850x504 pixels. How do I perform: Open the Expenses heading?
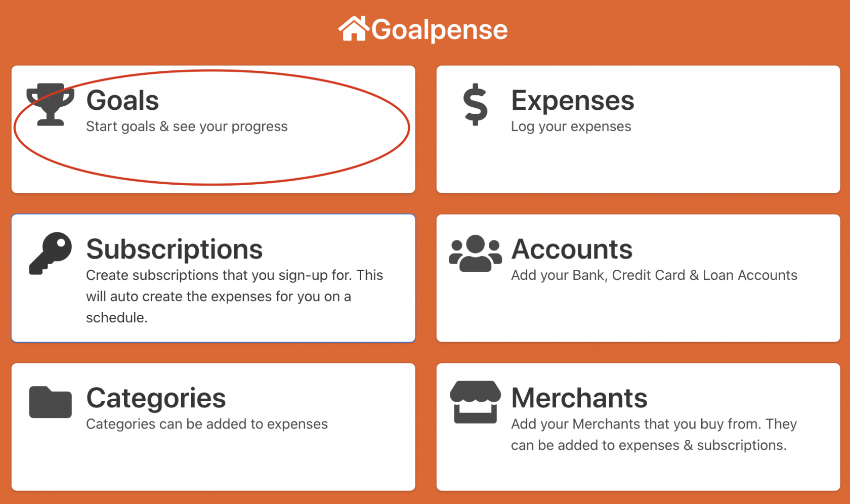pyautogui.click(x=572, y=100)
